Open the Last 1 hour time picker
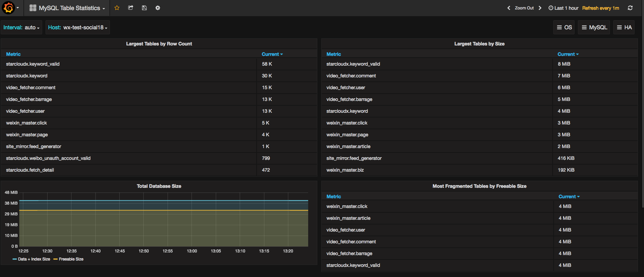This screenshot has width=644, height=277. point(563,8)
